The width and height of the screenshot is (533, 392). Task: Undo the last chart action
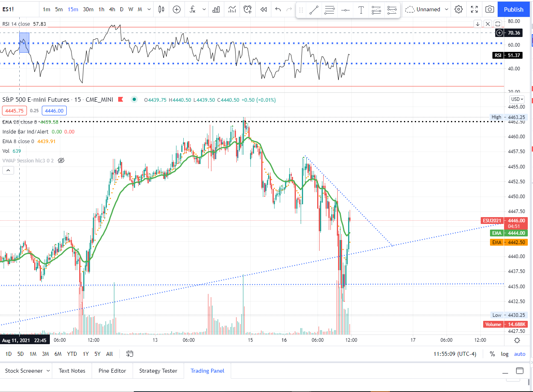(x=278, y=9)
